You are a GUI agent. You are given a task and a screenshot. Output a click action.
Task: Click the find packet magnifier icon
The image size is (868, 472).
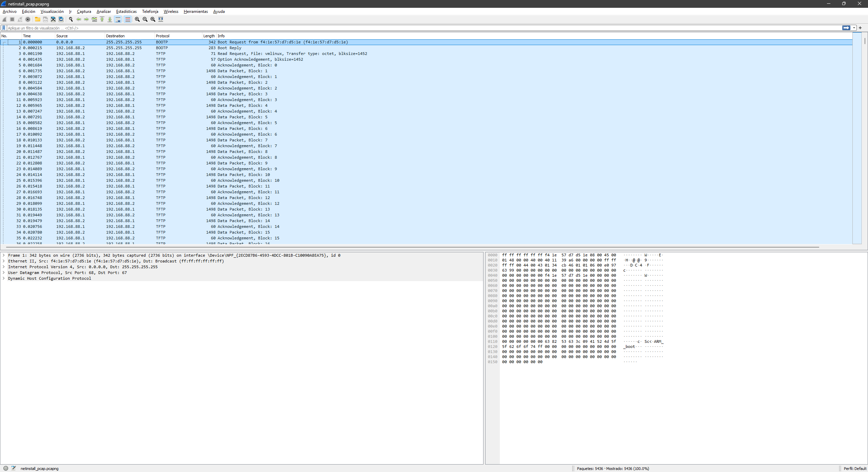pos(71,19)
